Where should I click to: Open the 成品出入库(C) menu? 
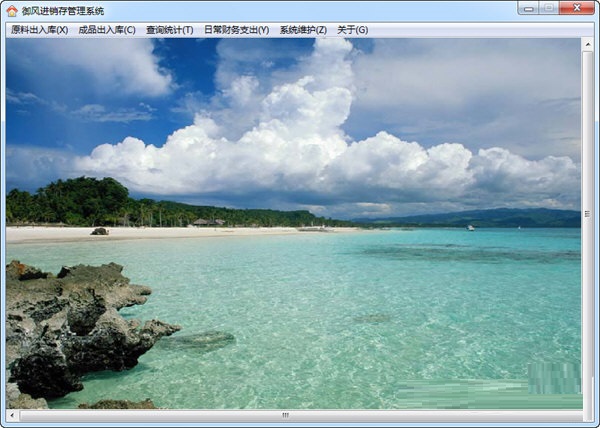pos(107,30)
